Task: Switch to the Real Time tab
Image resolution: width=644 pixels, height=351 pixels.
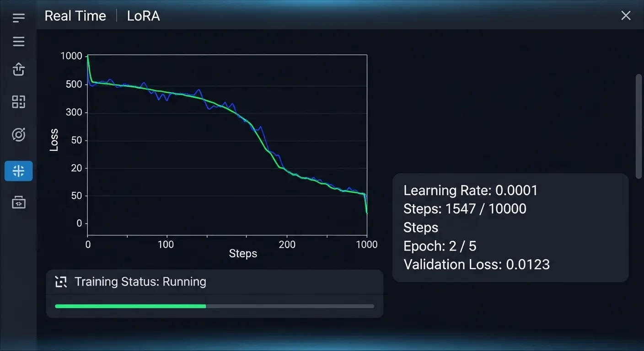Action: coord(75,16)
